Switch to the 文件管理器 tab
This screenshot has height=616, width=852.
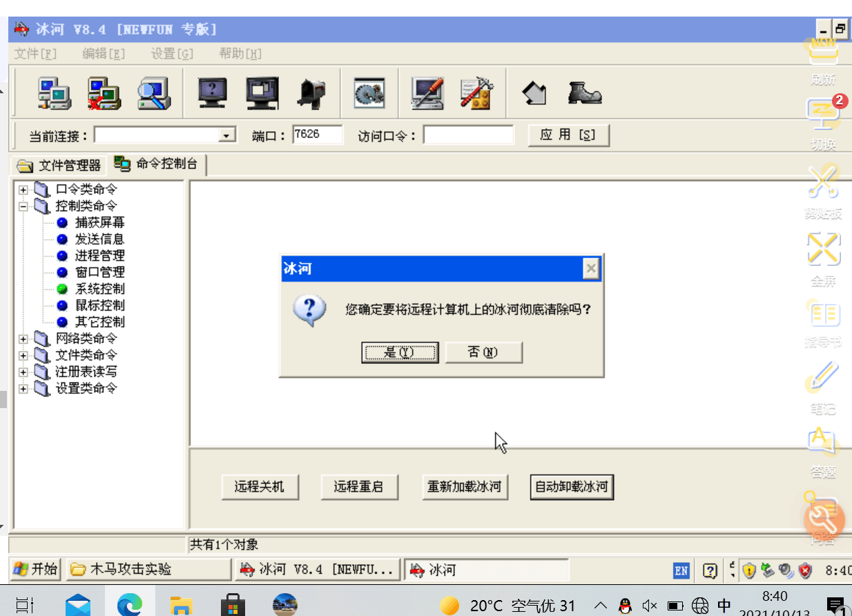click(59, 165)
